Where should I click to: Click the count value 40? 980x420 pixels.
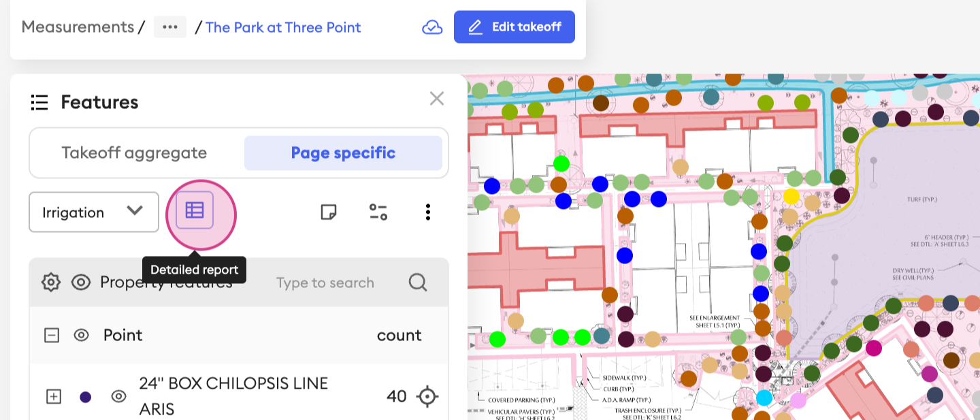397,396
